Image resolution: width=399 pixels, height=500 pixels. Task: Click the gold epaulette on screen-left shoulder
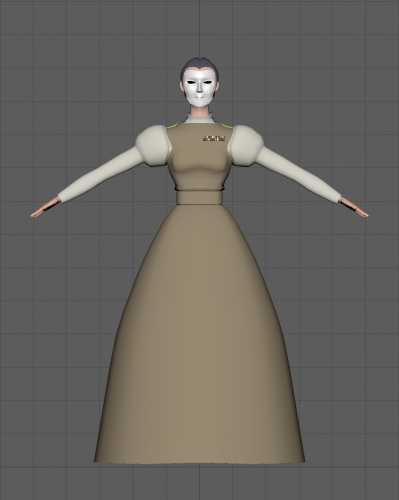pyautogui.click(x=173, y=126)
